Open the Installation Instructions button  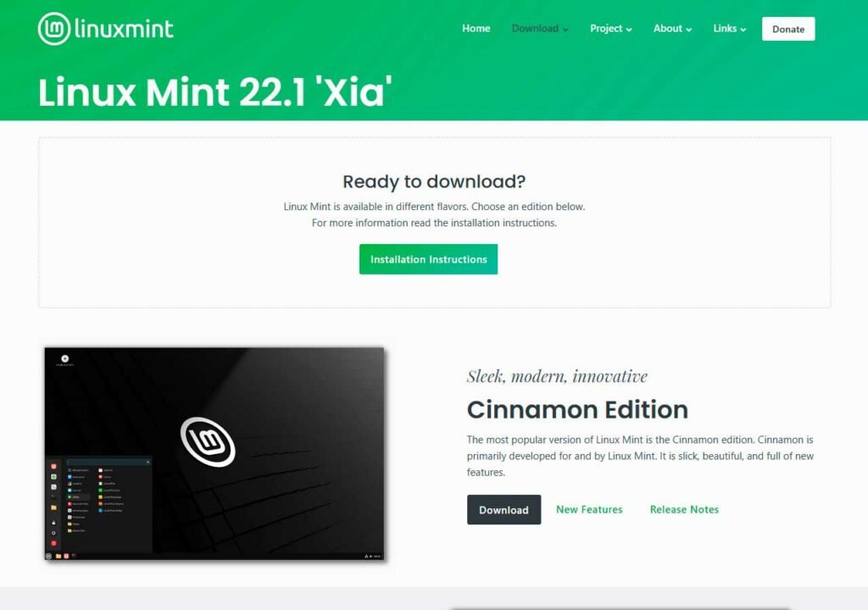coord(428,259)
